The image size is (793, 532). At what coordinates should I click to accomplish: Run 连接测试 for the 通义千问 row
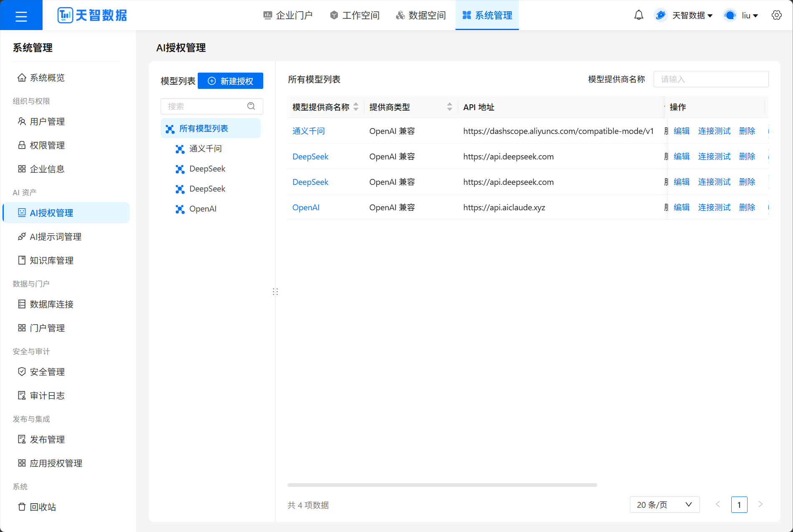(x=714, y=131)
